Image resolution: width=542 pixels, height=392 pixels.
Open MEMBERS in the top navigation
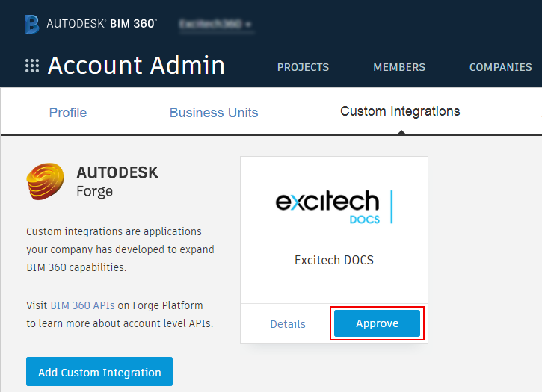tap(399, 67)
